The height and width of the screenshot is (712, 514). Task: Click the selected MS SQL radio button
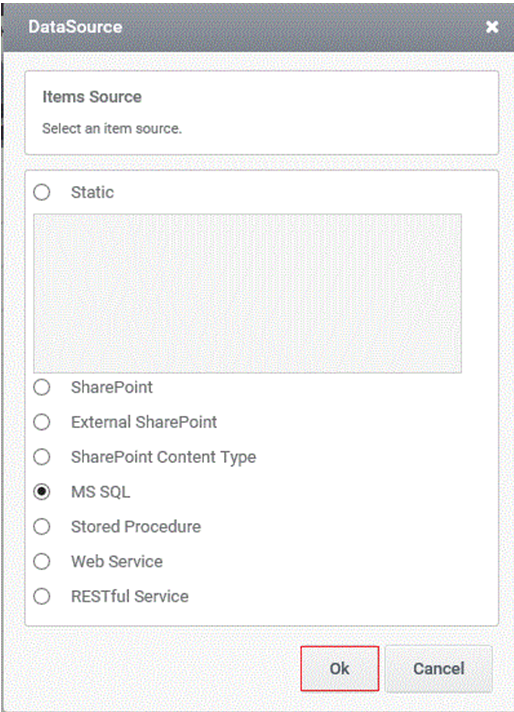[x=42, y=492]
